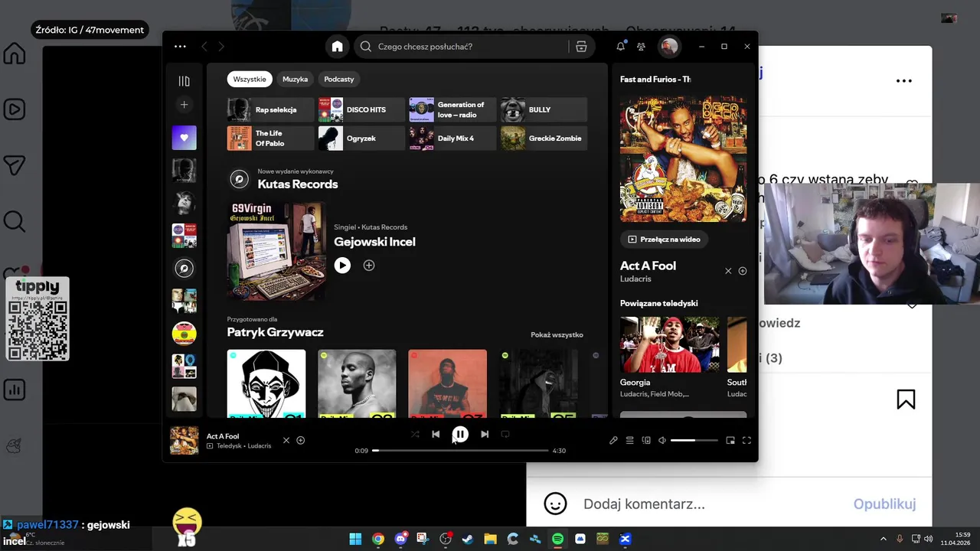Expand Your Library sidebar
Screen dimensions: 980x551
pos(184,81)
